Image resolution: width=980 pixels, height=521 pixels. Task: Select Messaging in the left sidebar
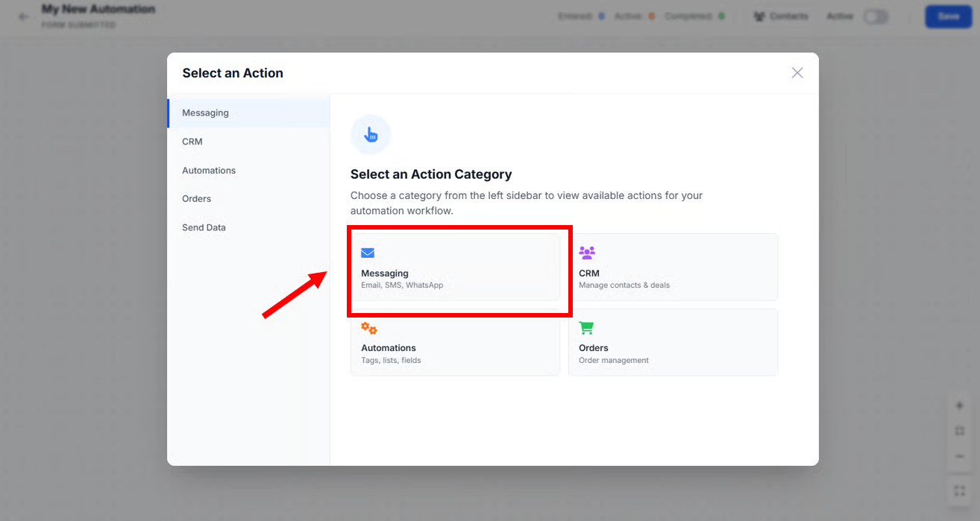[x=205, y=113]
